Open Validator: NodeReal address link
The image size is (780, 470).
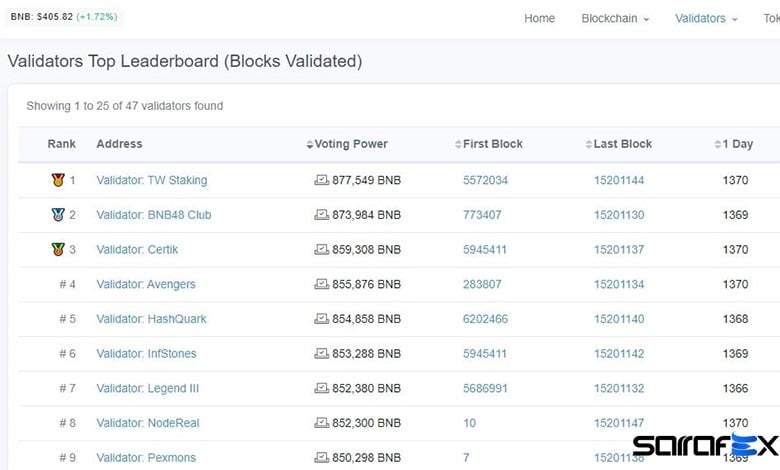click(148, 423)
